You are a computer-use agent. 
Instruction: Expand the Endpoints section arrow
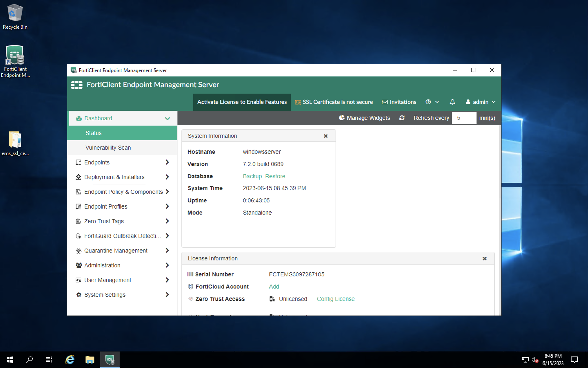pyautogui.click(x=167, y=162)
